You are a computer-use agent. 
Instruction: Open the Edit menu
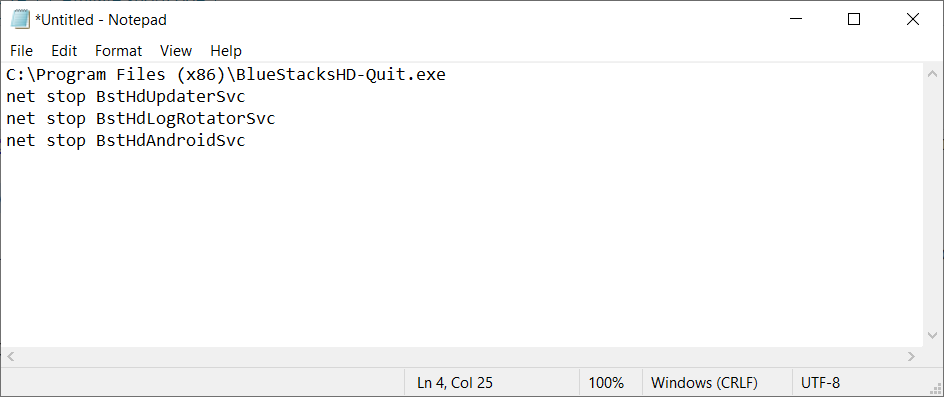[x=64, y=51]
